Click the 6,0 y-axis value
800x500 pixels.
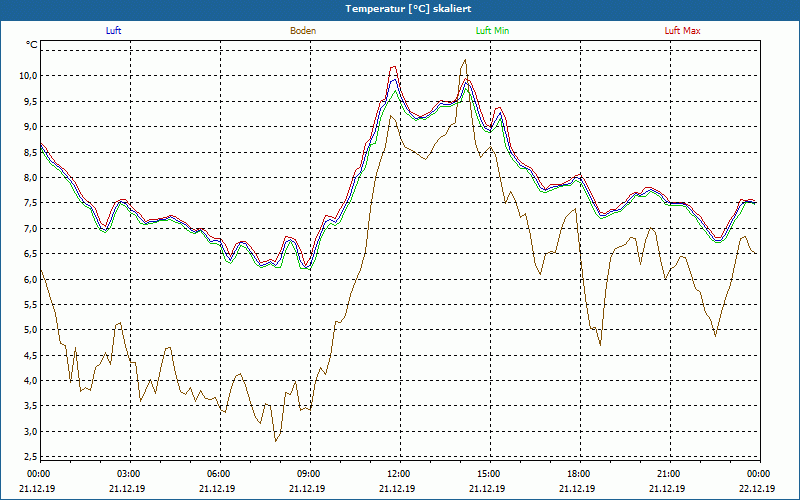click(x=30, y=279)
